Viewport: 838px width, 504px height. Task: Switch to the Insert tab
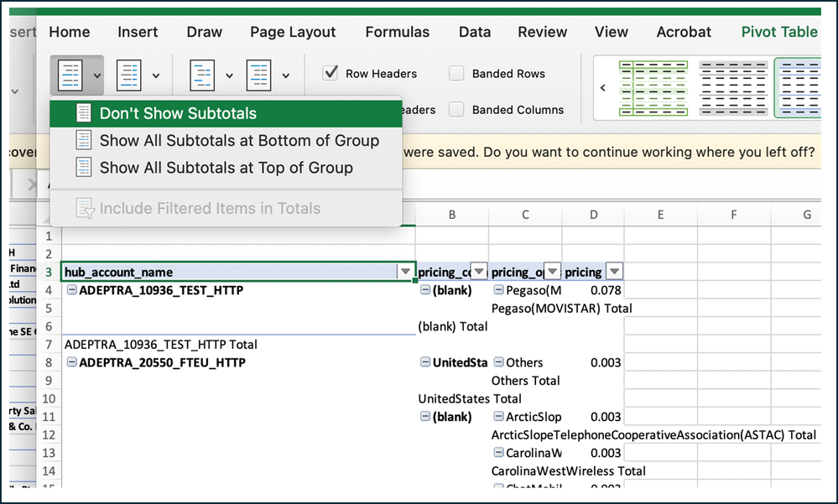[x=138, y=32]
